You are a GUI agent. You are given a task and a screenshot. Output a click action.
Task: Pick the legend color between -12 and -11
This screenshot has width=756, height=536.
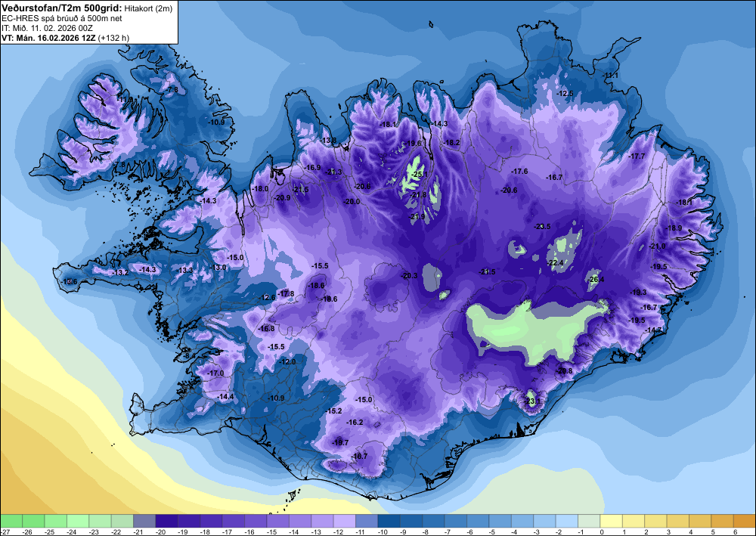344,521
